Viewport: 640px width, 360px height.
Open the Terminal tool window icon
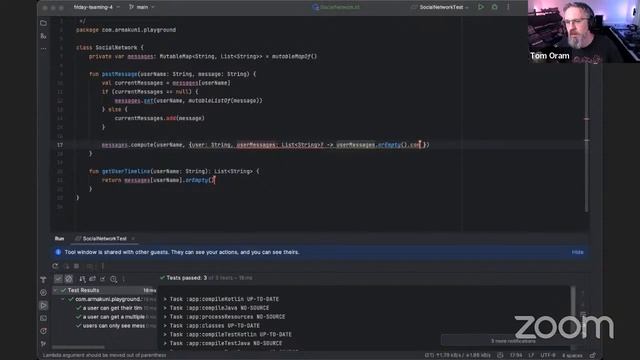click(x=43, y=318)
